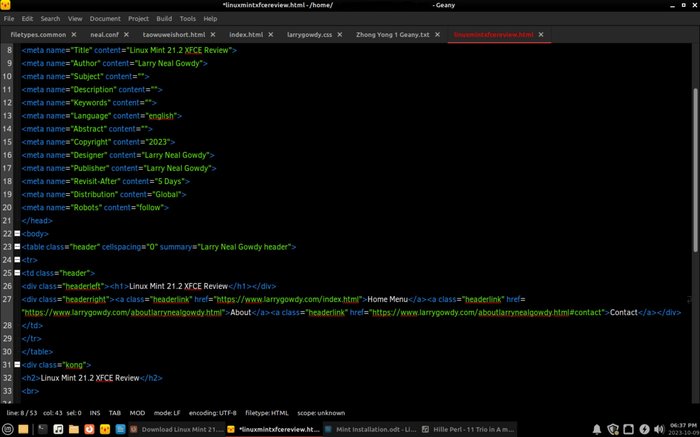Image resolution: width=700 pixels, height=437 pixels.
Task: Launch Geany from the yellow panel launcher
Action: pos(105,429)
